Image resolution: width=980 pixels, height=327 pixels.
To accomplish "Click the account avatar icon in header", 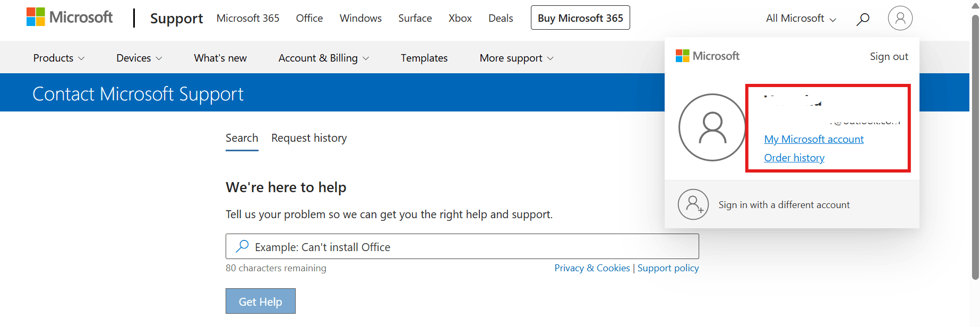I will click(900, 18).
